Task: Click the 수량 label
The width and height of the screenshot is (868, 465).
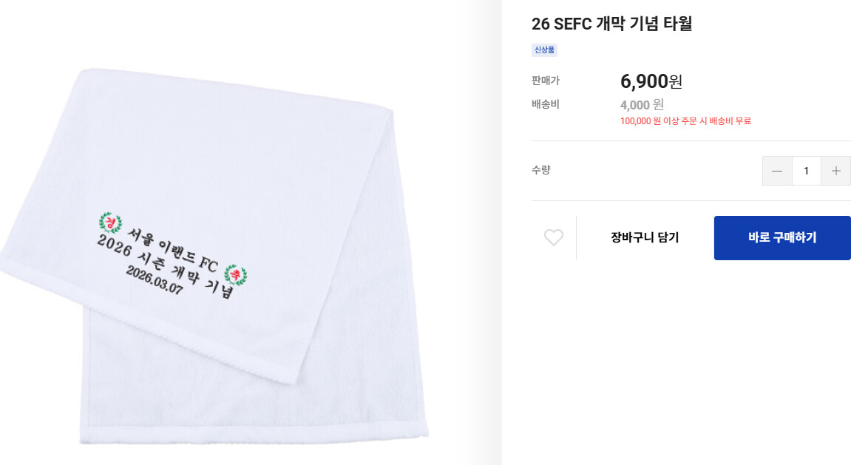Action: coord(540,170)
